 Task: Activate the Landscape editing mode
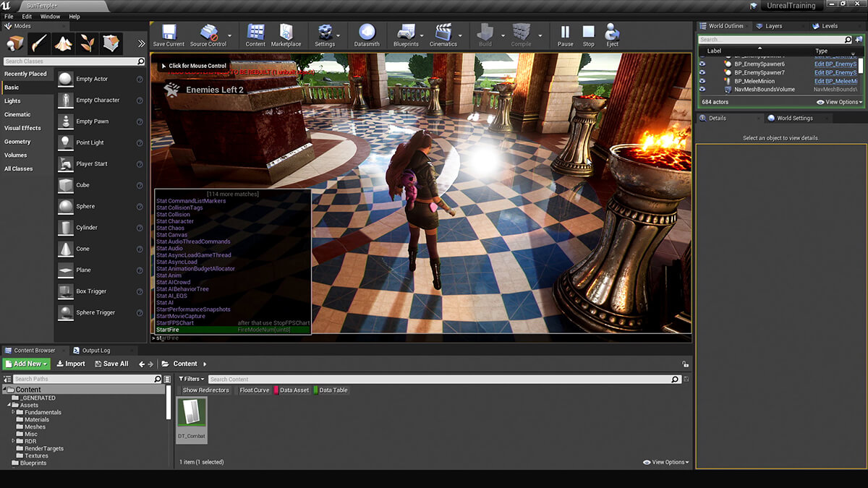pyautogui.click(x=63, y=43)
